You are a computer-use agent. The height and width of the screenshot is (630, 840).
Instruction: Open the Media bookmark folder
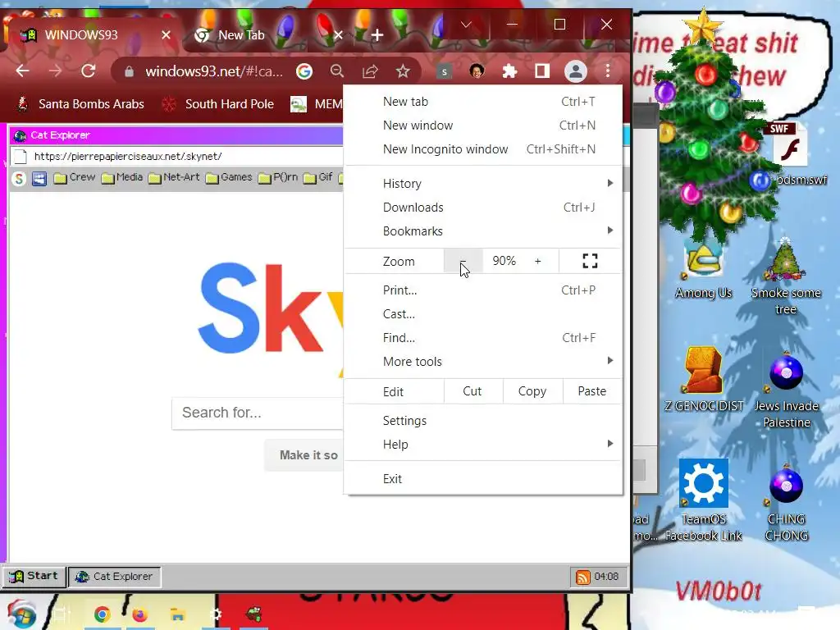122,177
